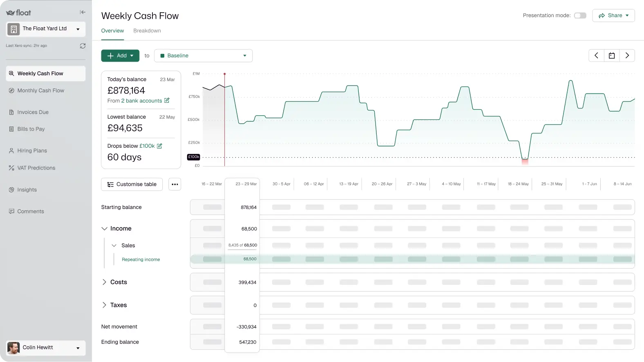Open Colin Hewitt user menu

(x=46, y=348)
